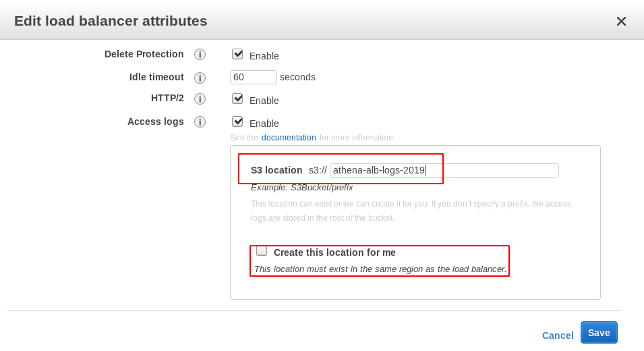Click the Enable label next to Access logs
The height and width of the screenshot is (351, 644).
(x=264, y=124)
